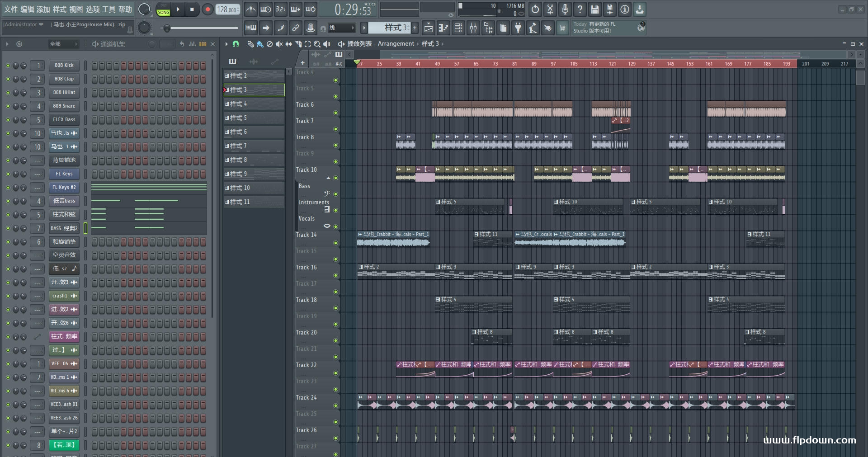This screenshot has width=868, height=457.
Task: Open the help question mark icon
Action: [580, 9]
